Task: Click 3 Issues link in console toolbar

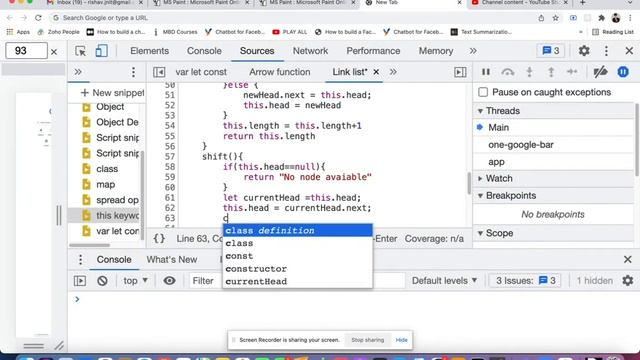Action: pyautogui.click(x=526, y=281)
